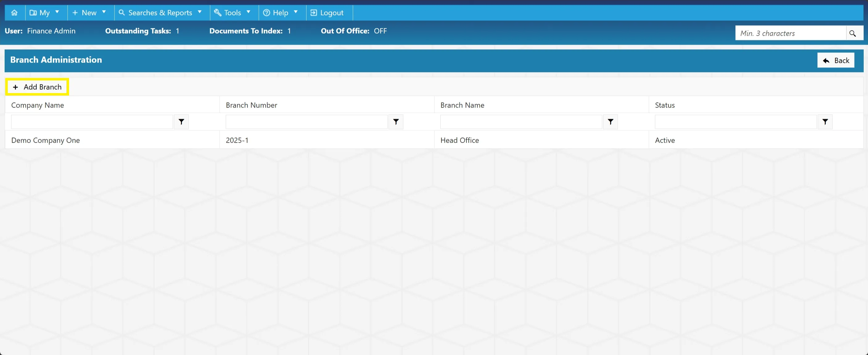Select the Demo Company One cell
Viewport: 868px width, 355px height.
tap(112, 140)
